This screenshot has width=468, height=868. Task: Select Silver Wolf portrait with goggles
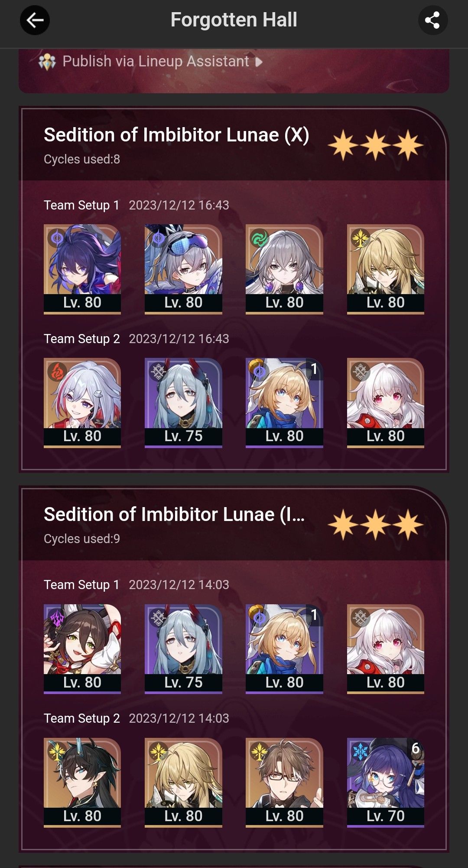tap(183, 268)
